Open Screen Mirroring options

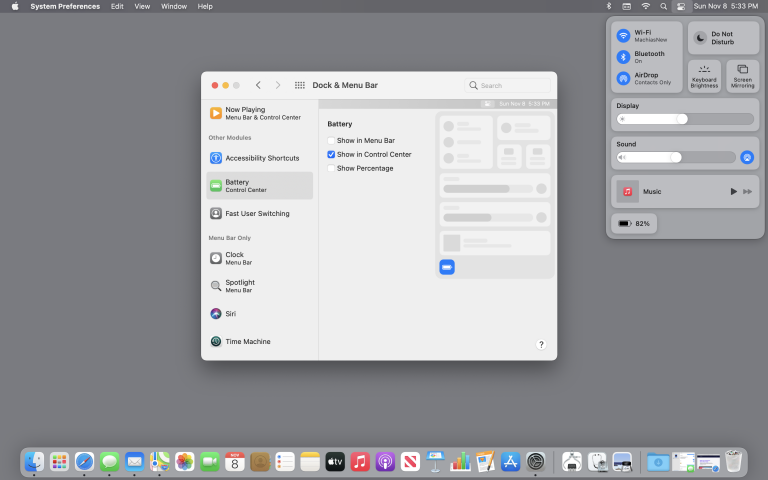pos(742,77)
